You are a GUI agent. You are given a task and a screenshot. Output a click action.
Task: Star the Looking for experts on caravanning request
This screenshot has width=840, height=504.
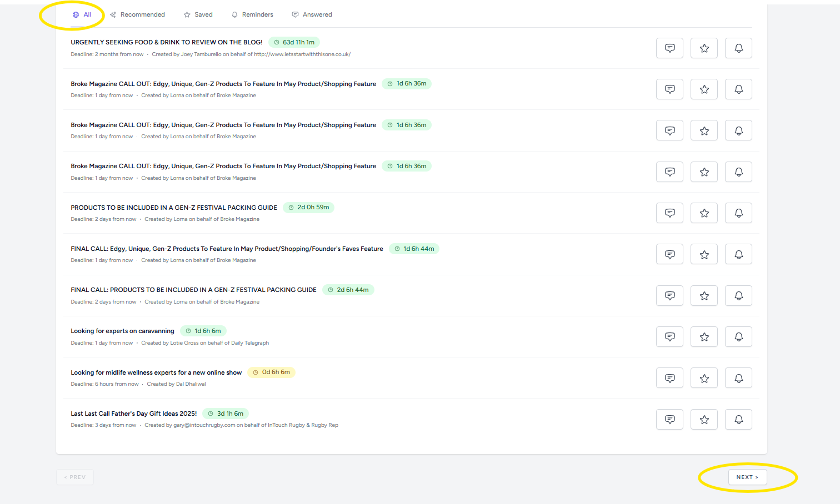pyautogui.click(x=704, y=337)
